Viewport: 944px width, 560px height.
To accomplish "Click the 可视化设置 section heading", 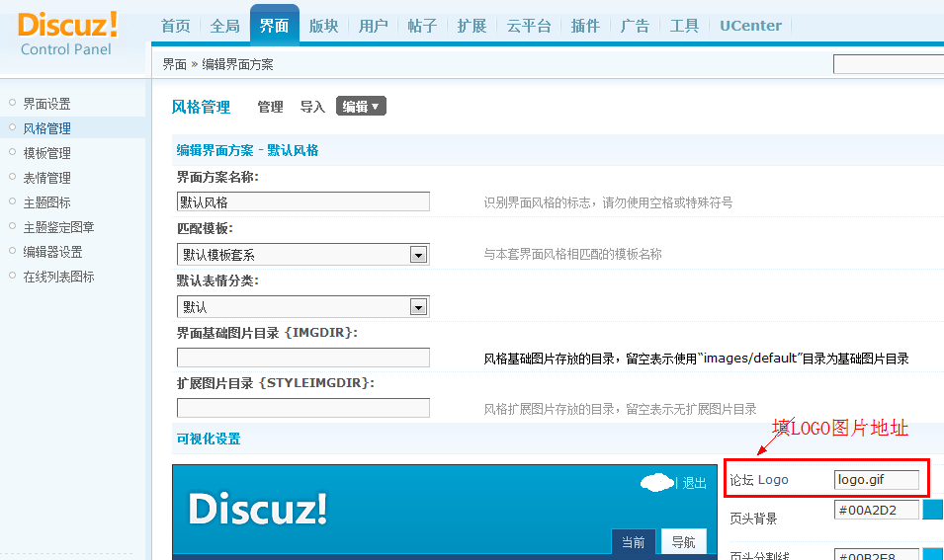I will click(209, 440).
